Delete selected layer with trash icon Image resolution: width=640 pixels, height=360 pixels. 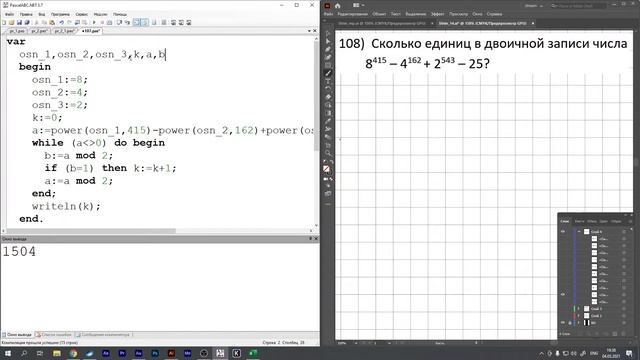click(624, 334)
